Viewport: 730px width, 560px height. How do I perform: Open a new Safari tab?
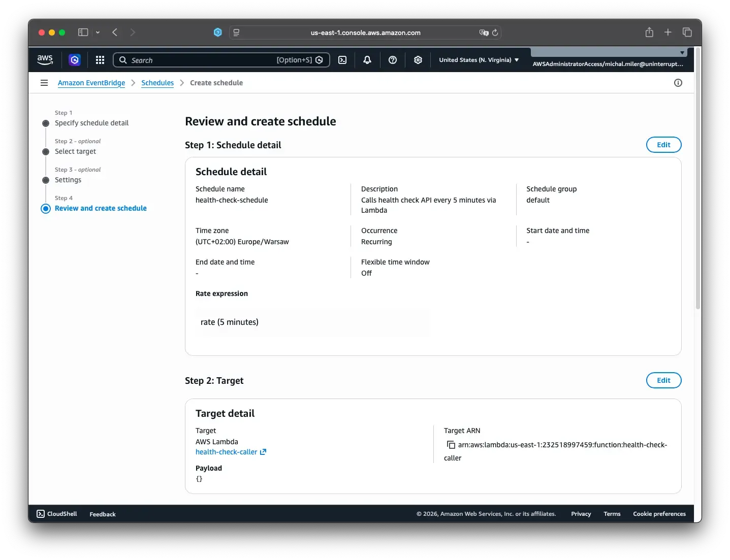[668, 32]
